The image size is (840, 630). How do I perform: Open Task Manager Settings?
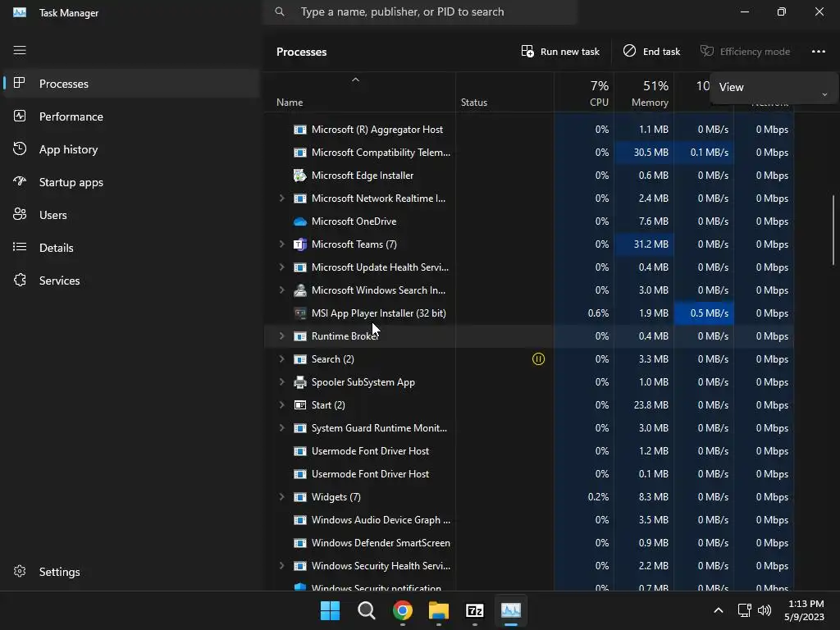(x=131, y=572)
